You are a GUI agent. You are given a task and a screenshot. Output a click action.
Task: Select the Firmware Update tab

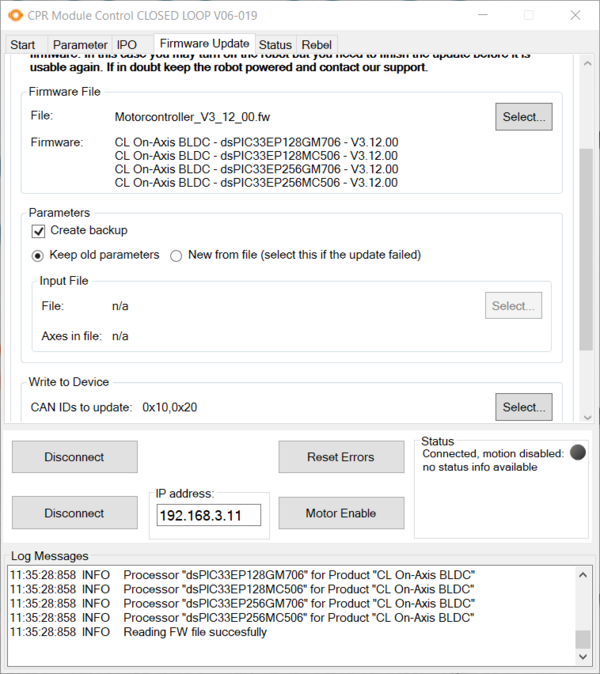coord(205,43)
